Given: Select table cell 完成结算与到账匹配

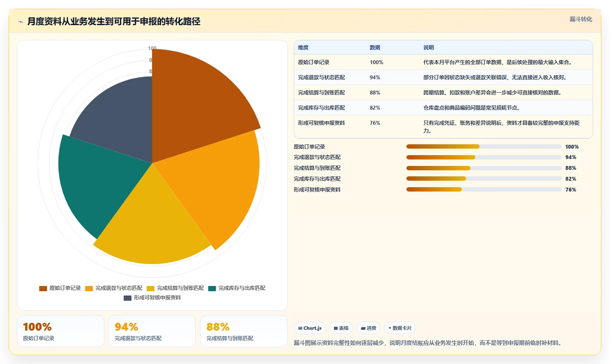Looking at the screenshot, I should click(321, 93).
